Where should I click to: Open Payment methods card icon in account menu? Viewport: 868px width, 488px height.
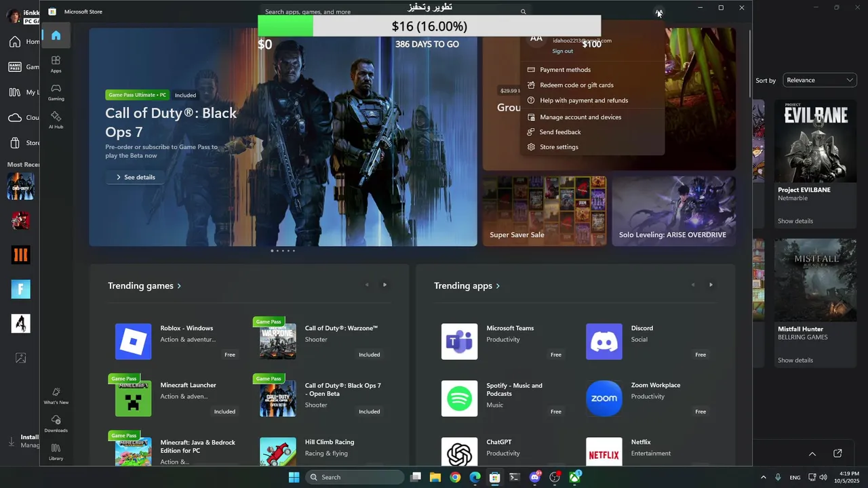click(531, 69)
